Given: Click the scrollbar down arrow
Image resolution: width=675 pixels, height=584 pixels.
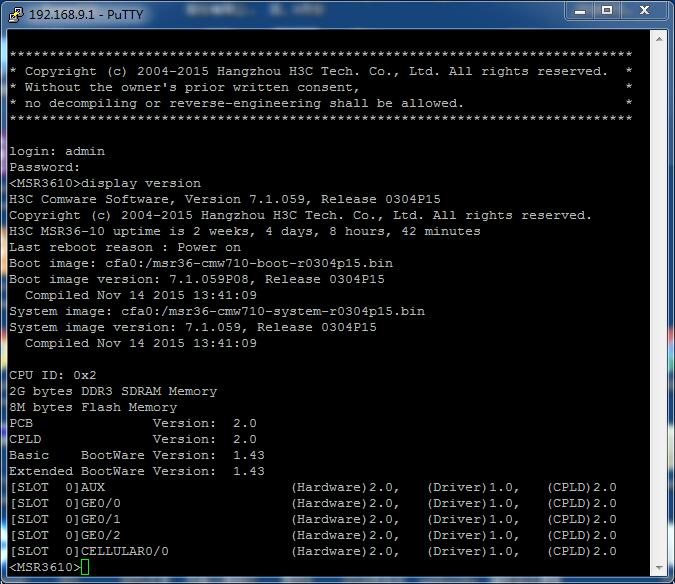Looking at the screenshot, I should pyautogui.click(x=659, y=568).
